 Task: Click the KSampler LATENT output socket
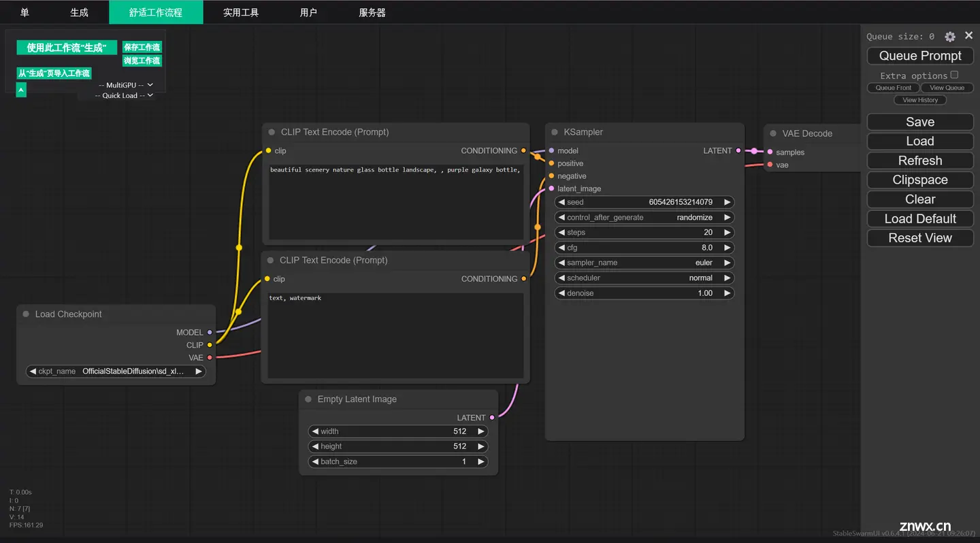coord(739,151)
